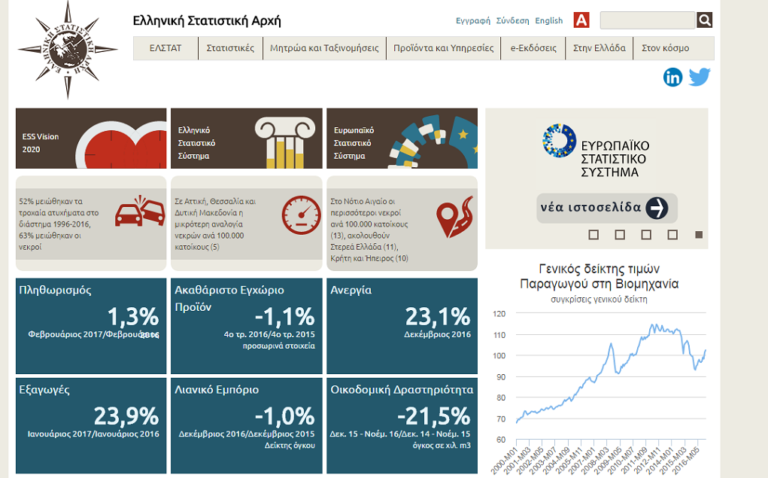
Task: Click the 'όγκος σε χιλ. m3' note
Action: pos(441,446)
